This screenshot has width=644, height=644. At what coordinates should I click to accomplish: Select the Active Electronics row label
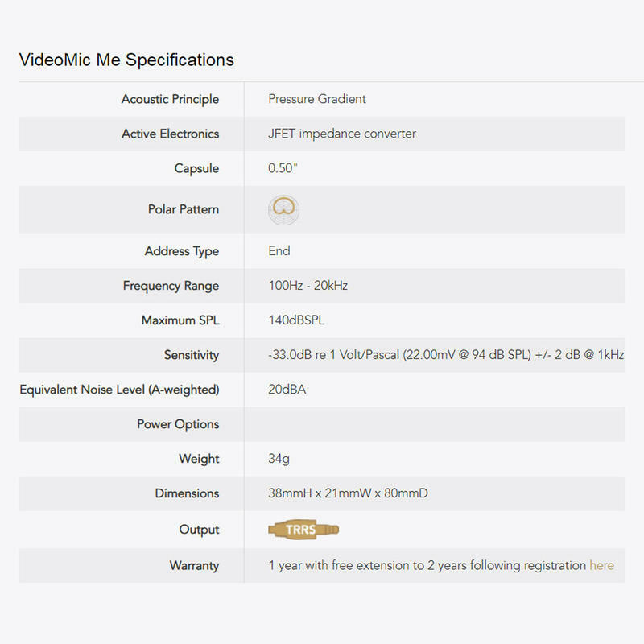pyautogui.click(x=170, y=134)
